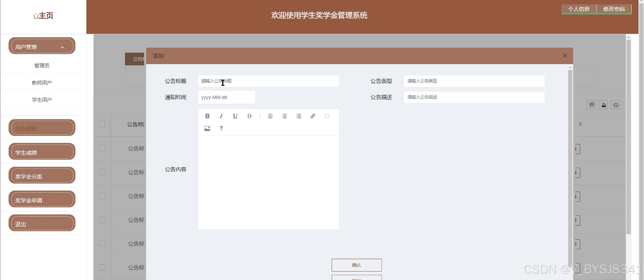Screen dimensions: 644x280
Task: Open the column filter grid icon
Action: [x=592, y=105]
